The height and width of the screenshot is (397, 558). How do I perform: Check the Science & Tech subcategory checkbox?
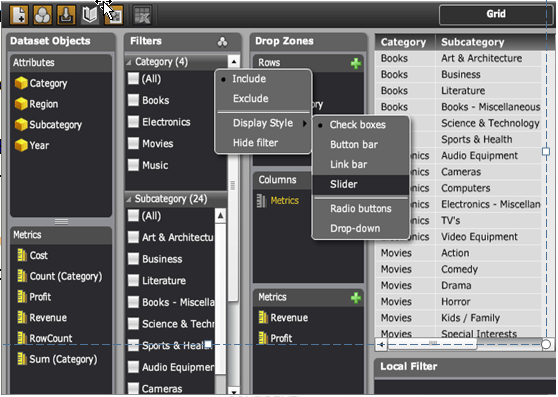(133, 324)
